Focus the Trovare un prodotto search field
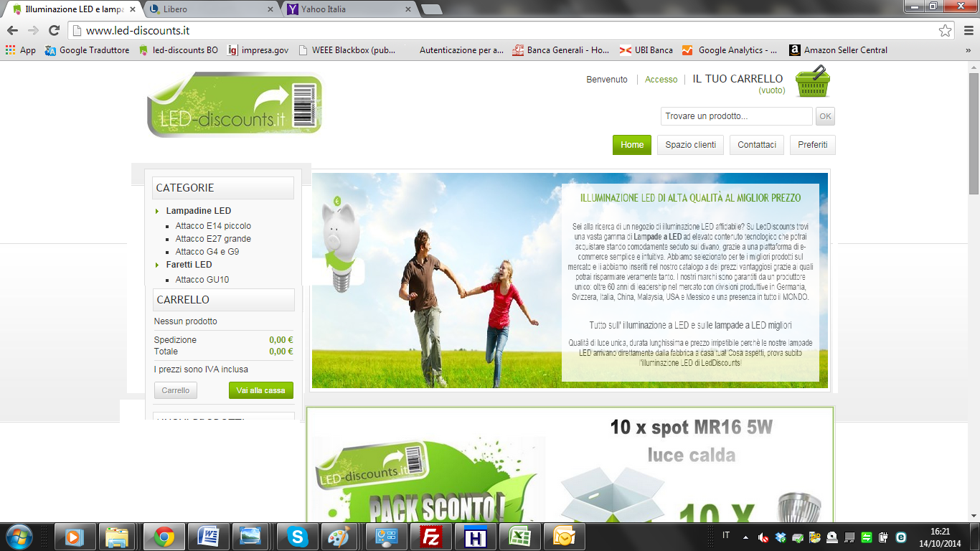 736,116
